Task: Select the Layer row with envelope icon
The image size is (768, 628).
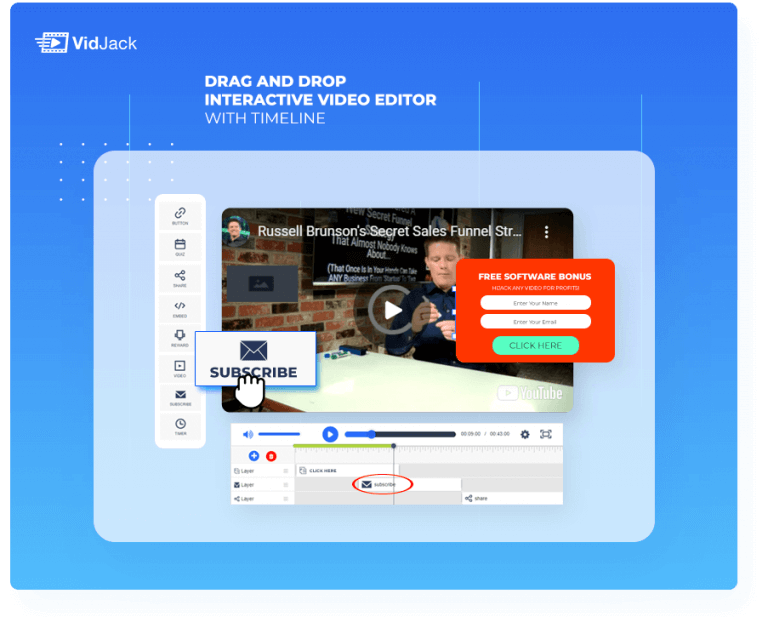Action: 261,484
